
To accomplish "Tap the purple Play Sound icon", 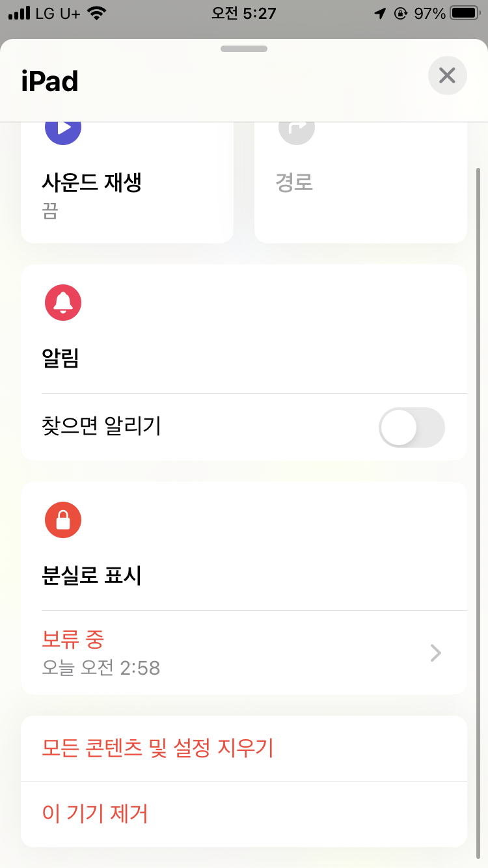I will 63,129.
